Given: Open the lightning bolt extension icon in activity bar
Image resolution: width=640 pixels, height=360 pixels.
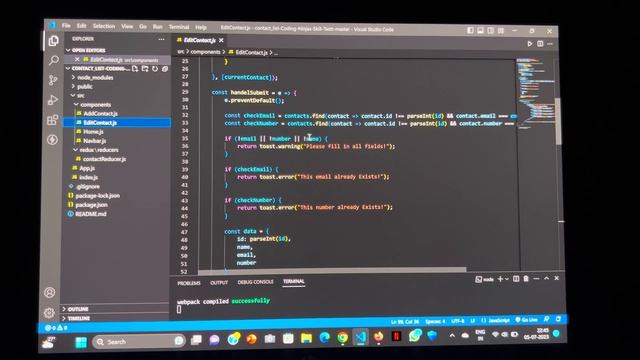Looking at the screenshot, I should pyautogui.click(x=52, y=140).
